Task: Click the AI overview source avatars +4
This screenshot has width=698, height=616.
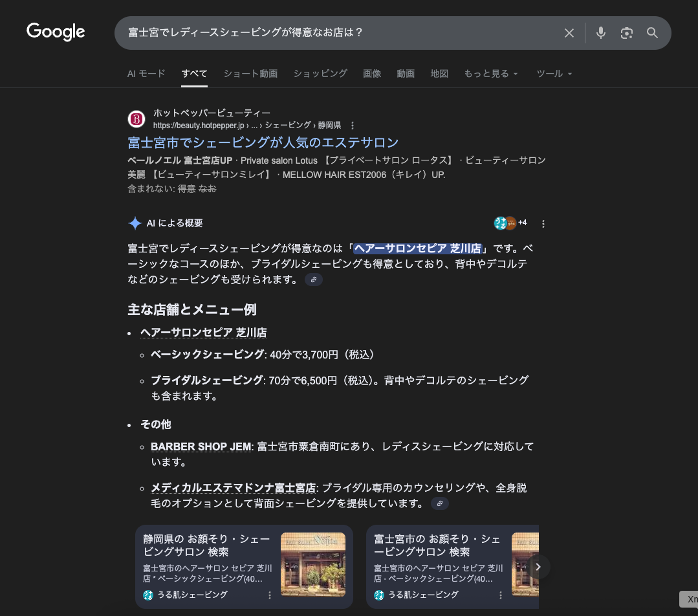Action: point(510,223)
